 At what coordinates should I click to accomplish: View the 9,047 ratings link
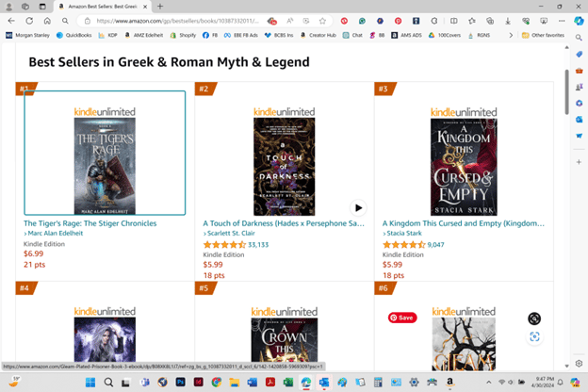pyautogui.click(x=435, y=245)
